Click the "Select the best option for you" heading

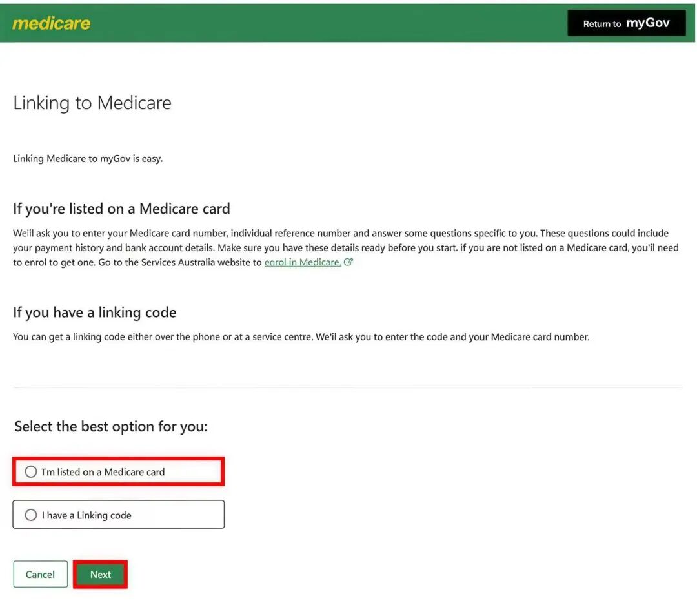[x=111, y=427]
